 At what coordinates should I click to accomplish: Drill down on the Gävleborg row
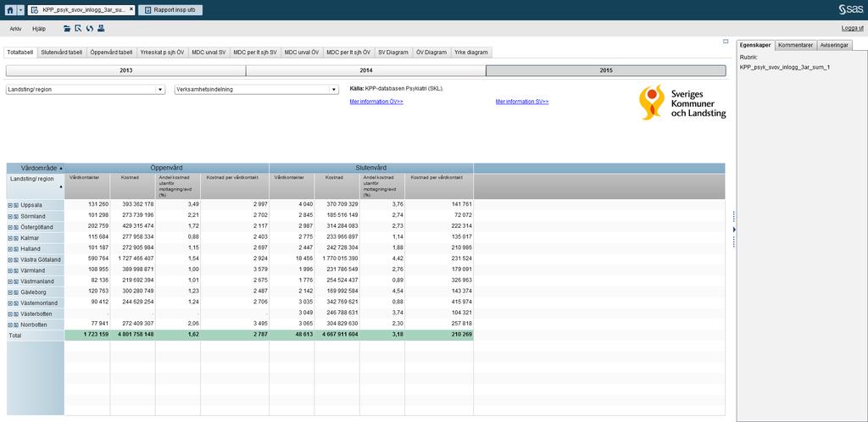[16, 292]
